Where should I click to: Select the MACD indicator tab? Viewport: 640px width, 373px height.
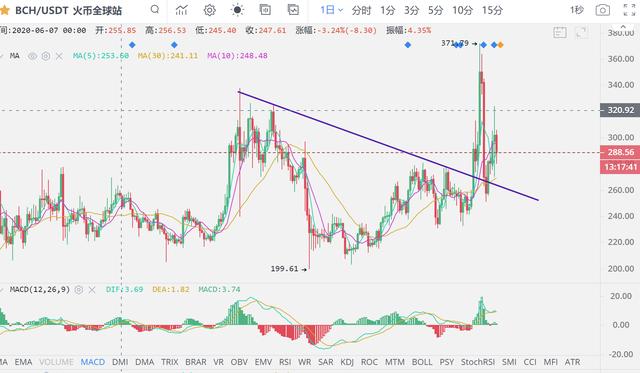pos(93,362)
